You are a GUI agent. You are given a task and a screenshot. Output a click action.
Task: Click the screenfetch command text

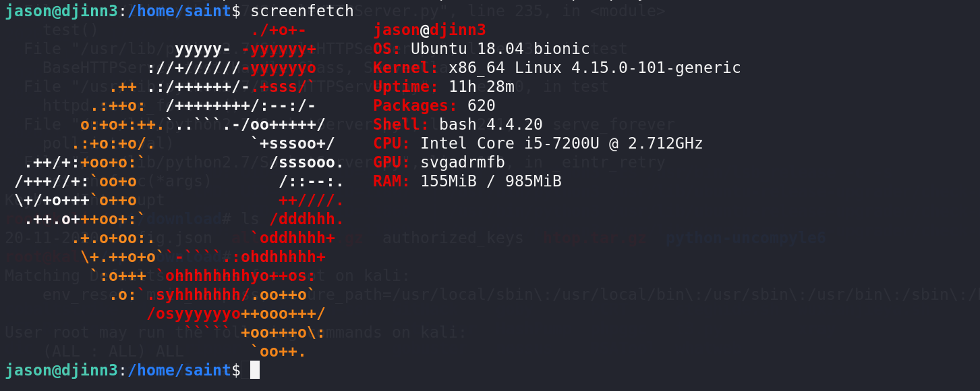pos(301,11)
